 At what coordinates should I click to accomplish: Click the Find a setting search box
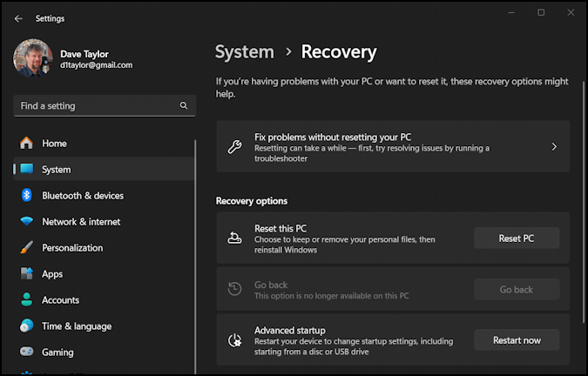tap(96, 106)
